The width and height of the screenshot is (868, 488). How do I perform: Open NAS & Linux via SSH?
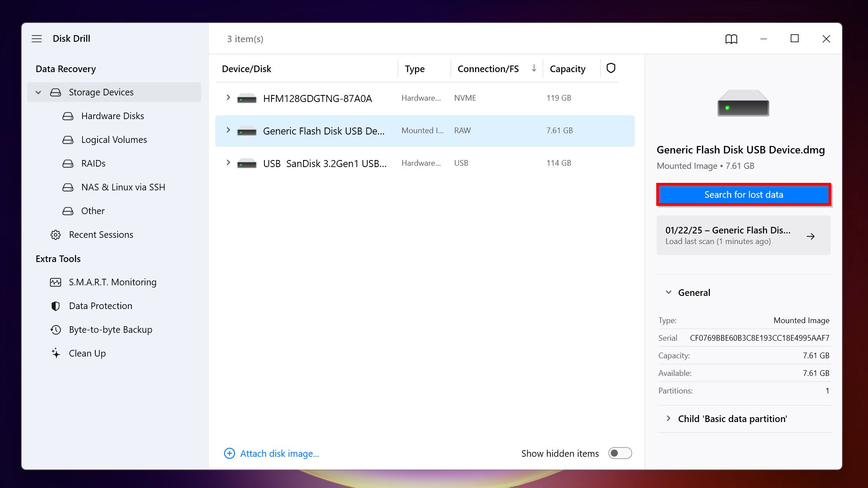[123, 187]
